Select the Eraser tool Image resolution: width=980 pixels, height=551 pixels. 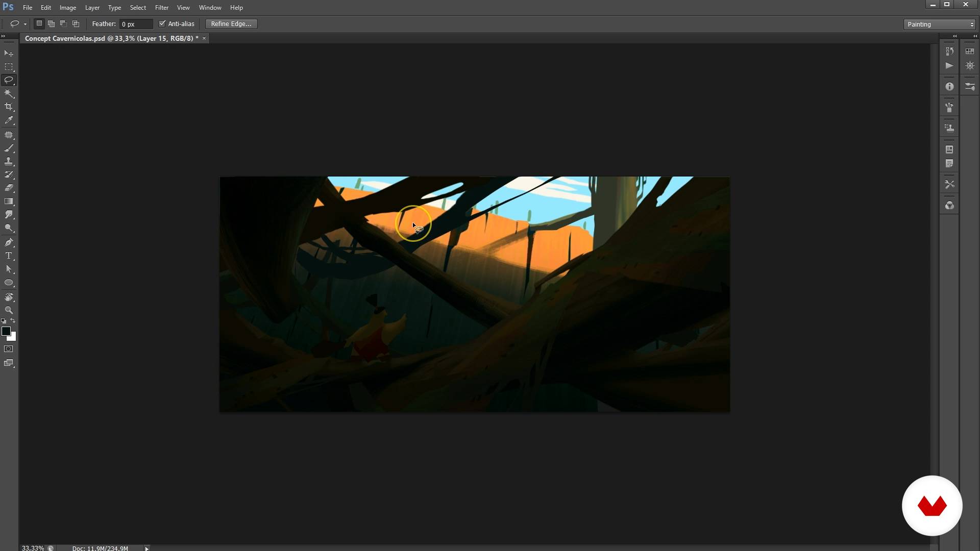pos(9,188)
